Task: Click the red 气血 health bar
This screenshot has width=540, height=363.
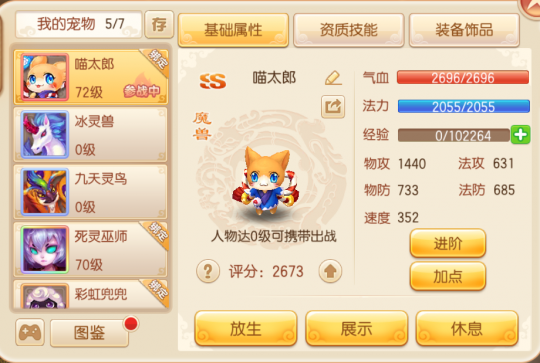Action: [x=463, y=78]
